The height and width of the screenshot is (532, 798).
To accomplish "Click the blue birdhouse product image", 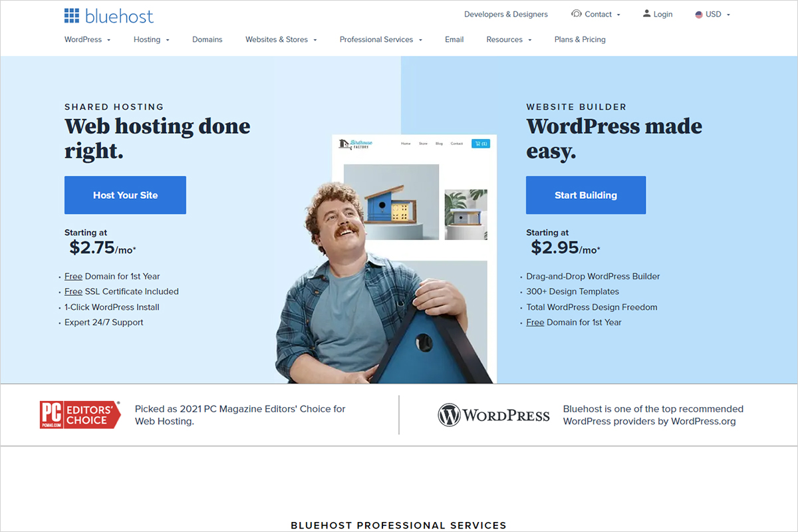I will coord(391,201).
